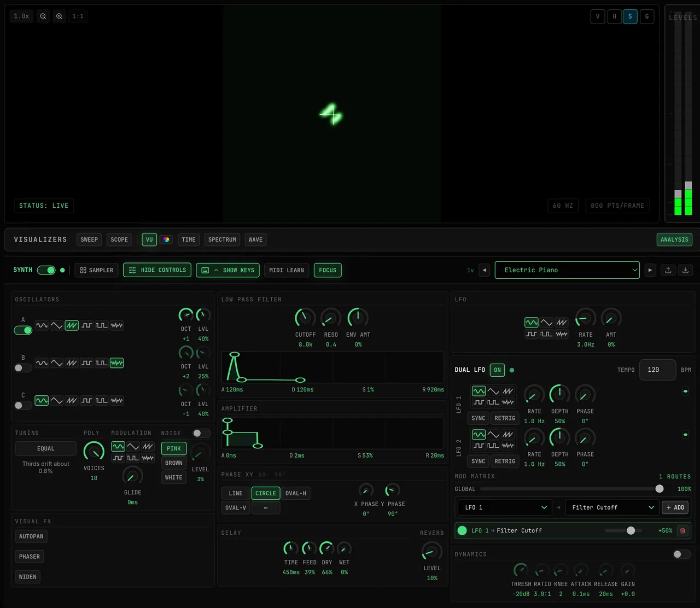This screenshot has width=700, height=608.
Task: Advance to the next preset
Action: (x=650, y=270)
